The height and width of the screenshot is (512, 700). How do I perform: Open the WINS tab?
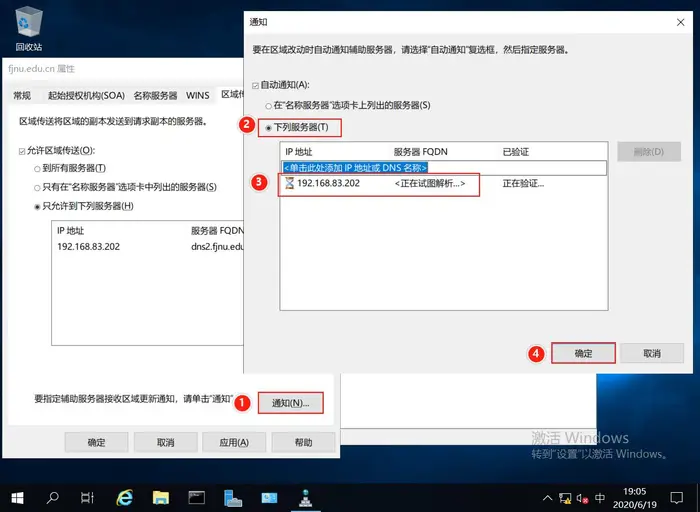point(197,96)
